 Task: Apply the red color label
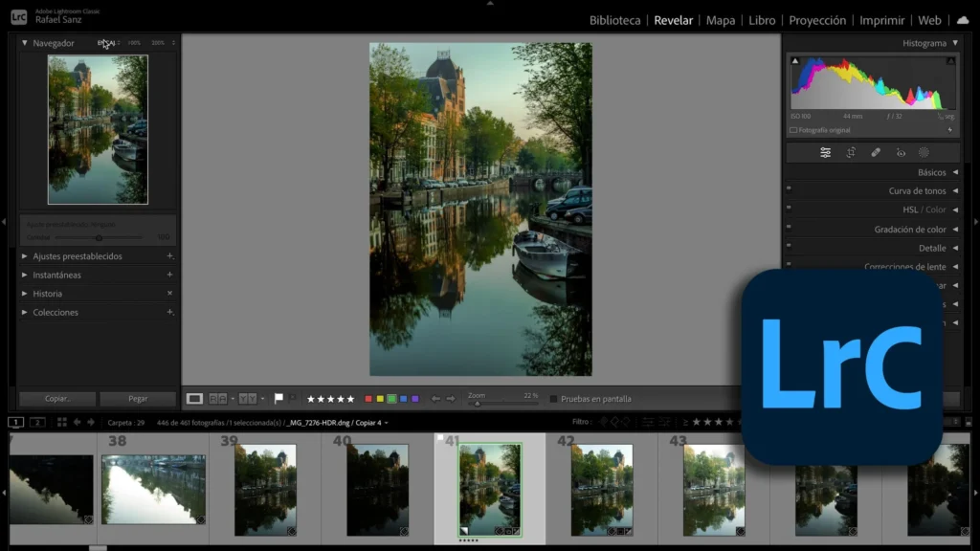coord(369,399)
